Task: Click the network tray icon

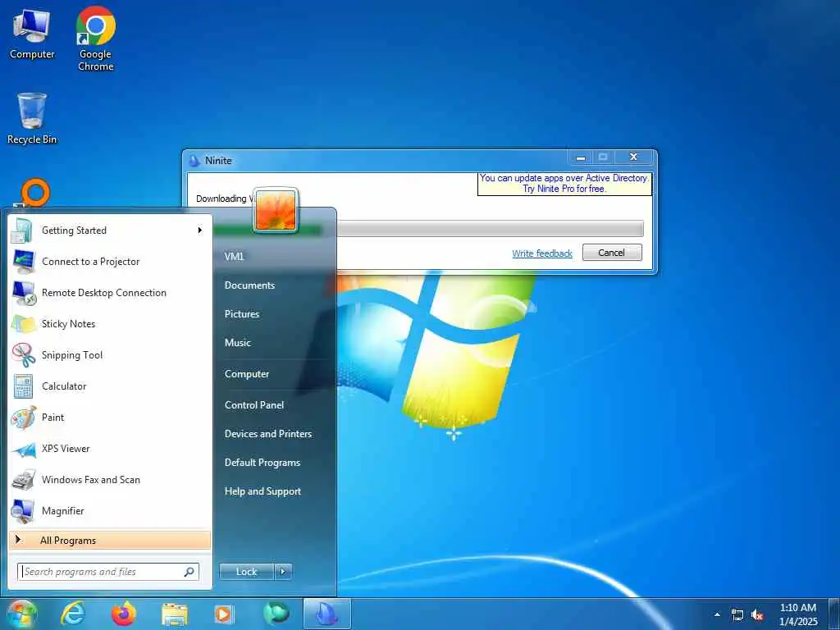Action: [737, 615]
